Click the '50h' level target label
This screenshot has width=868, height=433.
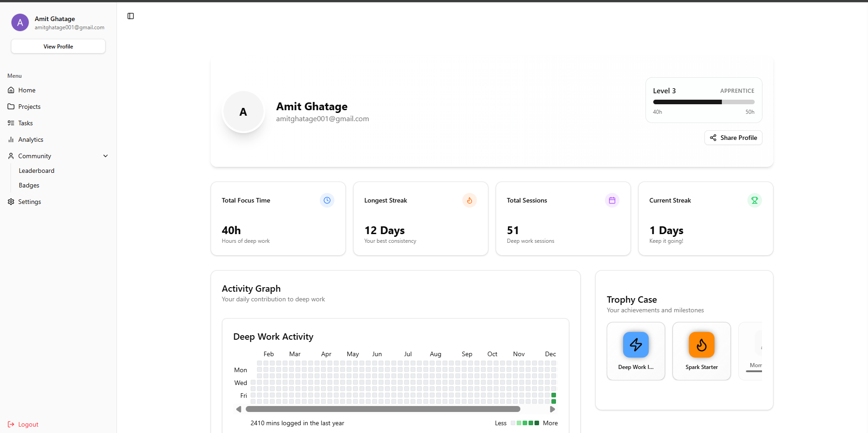tap(750, 112)
